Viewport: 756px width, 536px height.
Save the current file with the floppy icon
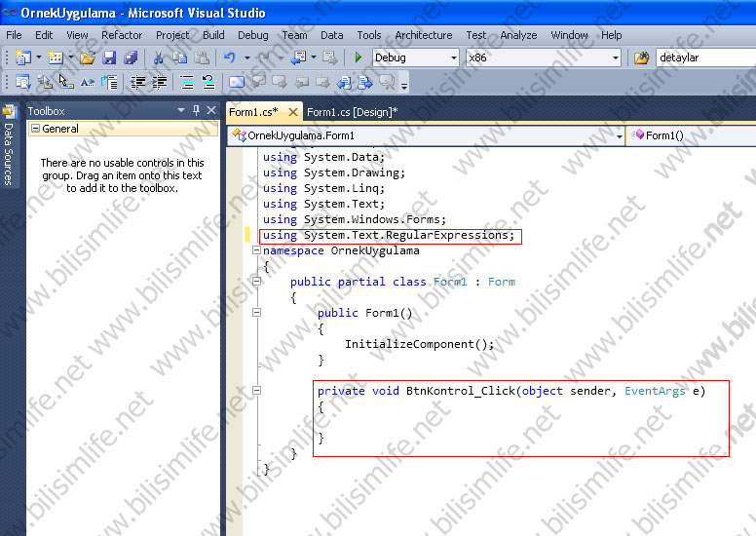[x=109, y=57]
